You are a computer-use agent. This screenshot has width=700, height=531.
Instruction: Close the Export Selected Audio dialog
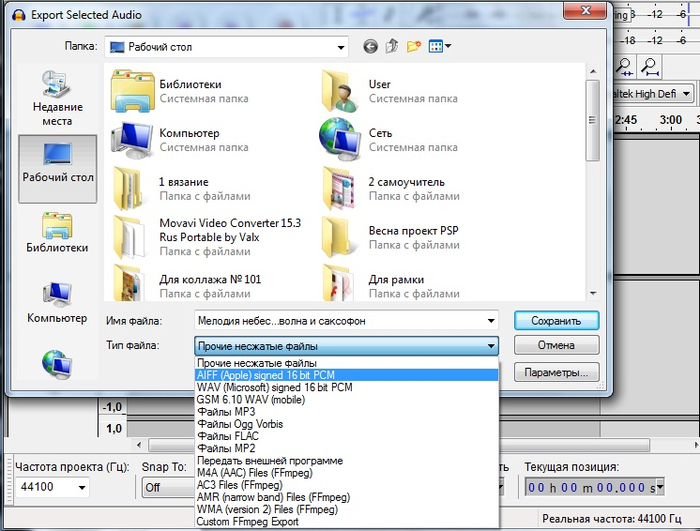[x=586, y=10]
